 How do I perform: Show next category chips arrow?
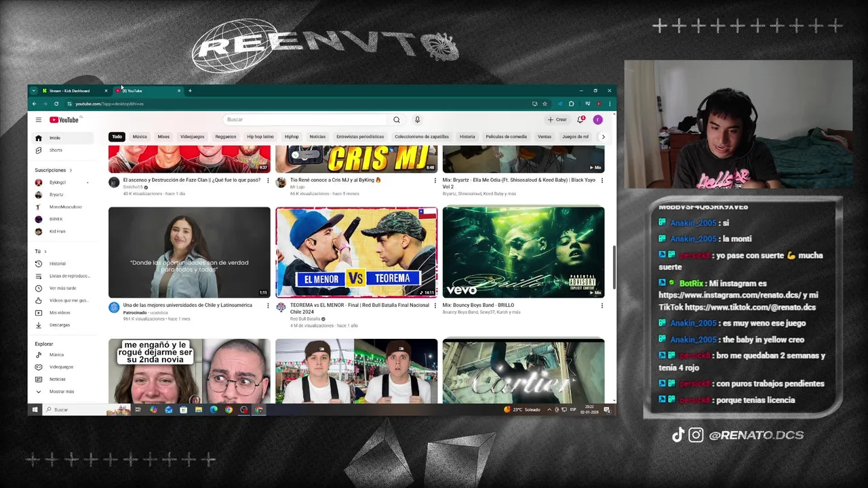click(603, 137)
